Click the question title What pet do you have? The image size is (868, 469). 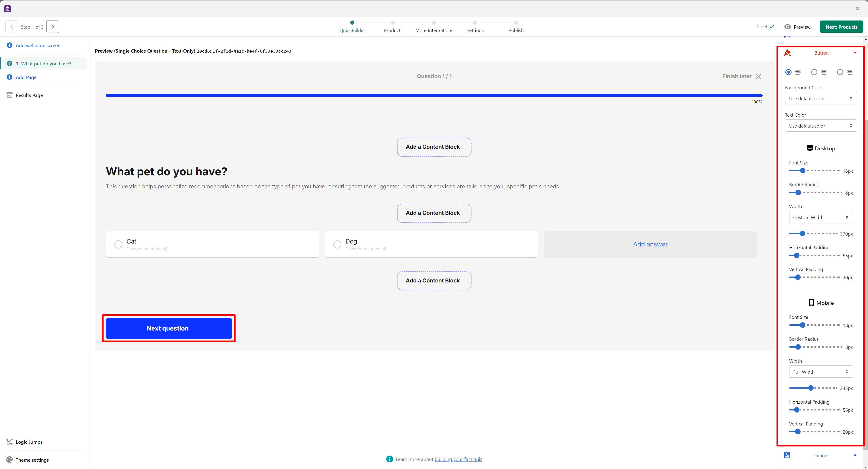tap(166, 171)
